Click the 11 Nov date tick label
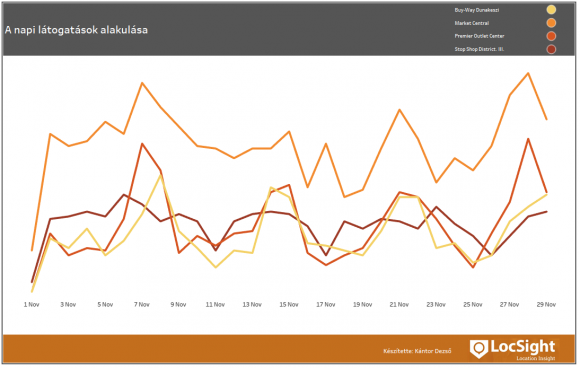Viewport: 580px width, 368px height. (215, 304)
